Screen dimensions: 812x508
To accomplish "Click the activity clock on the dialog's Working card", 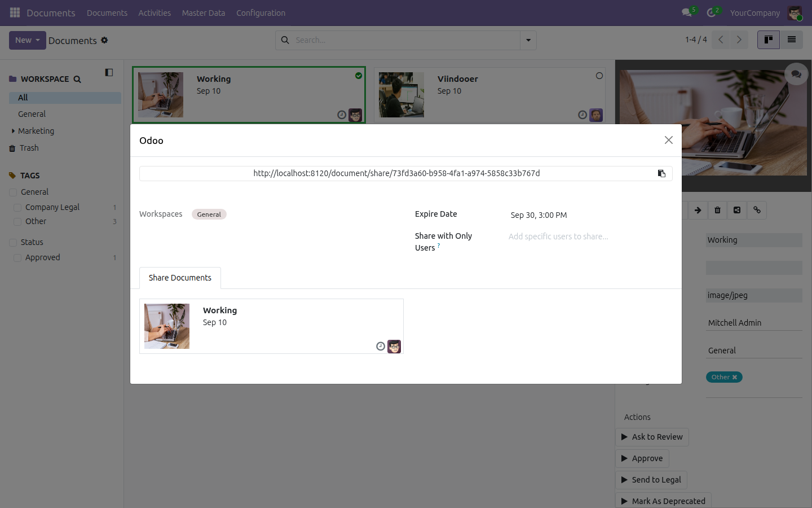I will 381,347.
